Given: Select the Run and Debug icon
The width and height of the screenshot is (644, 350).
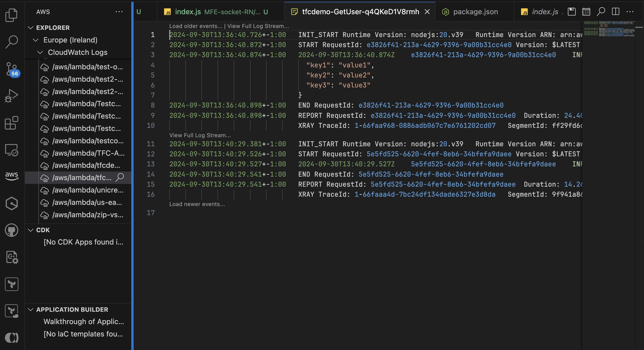Looking at the screenshot, I should tap(11, 96).
